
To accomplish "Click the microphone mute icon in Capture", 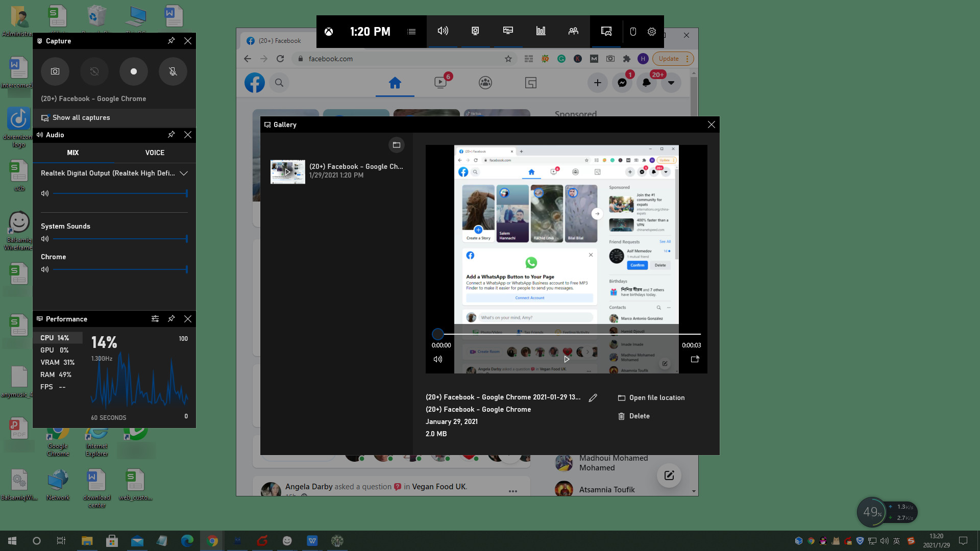I will (173, 71).
